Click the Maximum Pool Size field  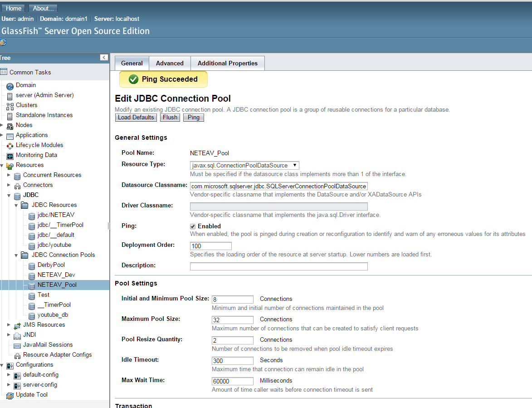coord(232,320)
